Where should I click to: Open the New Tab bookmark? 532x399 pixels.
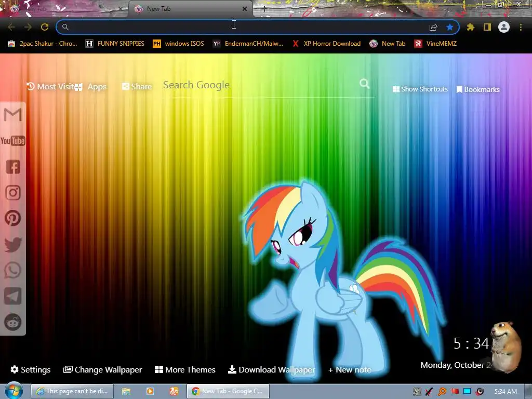coord(388,44)
